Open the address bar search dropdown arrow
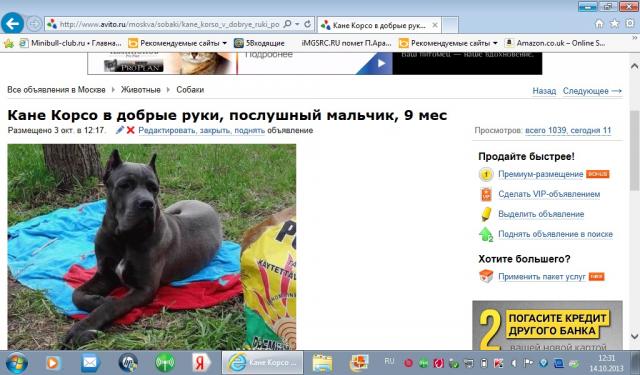640x375 pixels. click(x=297, y=24)
